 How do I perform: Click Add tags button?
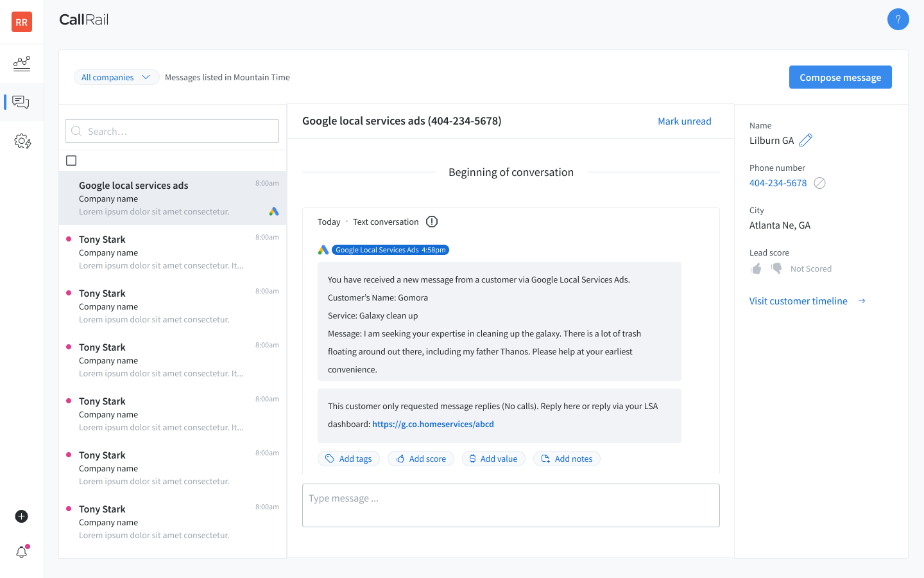(x=348, y=459)
